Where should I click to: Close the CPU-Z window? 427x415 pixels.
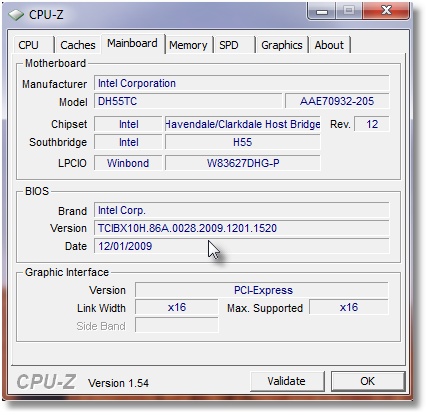[x=386, y=10]
